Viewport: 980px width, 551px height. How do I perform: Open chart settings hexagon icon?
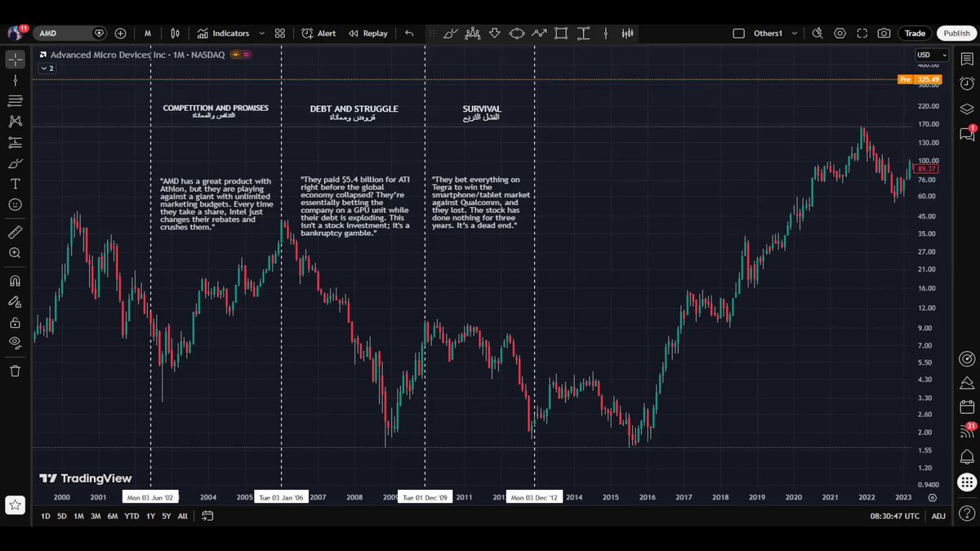point(840,33)
